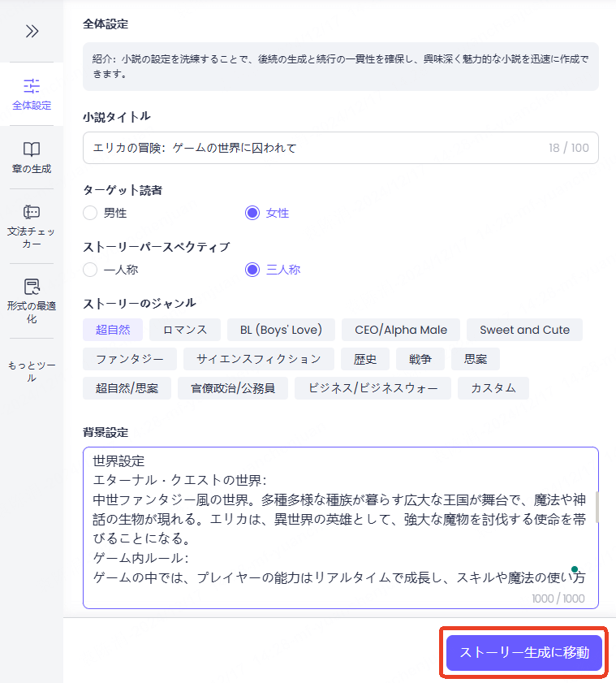Viewport: 616px width, 683px height.
Task: Select 三人称 radio button
Action: [252, 270]
